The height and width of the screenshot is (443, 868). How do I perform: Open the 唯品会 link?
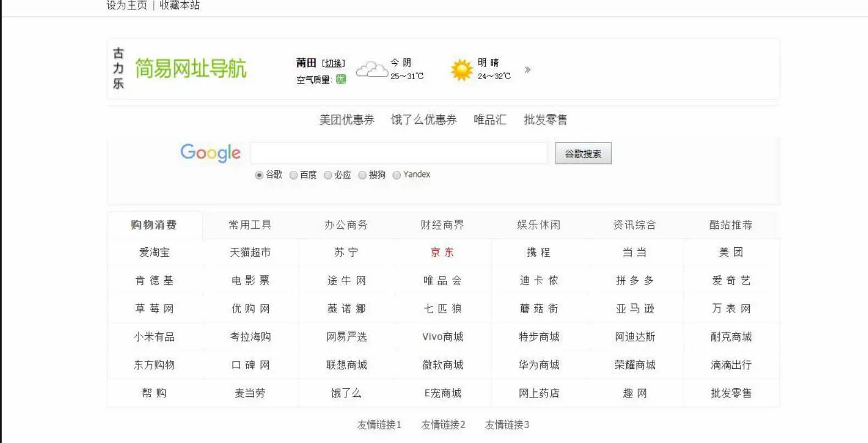443,280
